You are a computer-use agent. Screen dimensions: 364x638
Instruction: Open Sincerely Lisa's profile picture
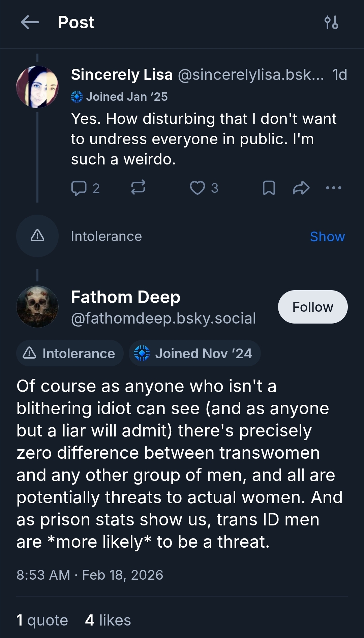[x=37, y=87]
